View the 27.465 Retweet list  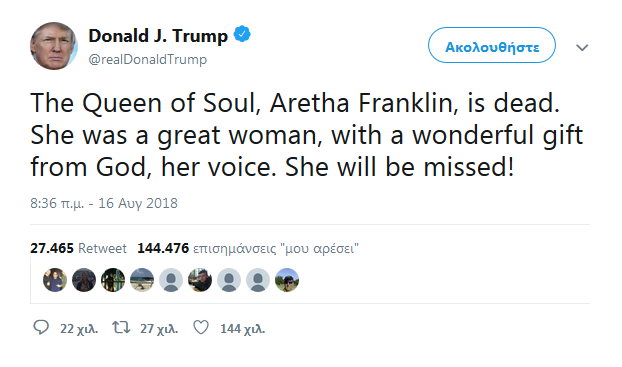click(x=79, y=248)
